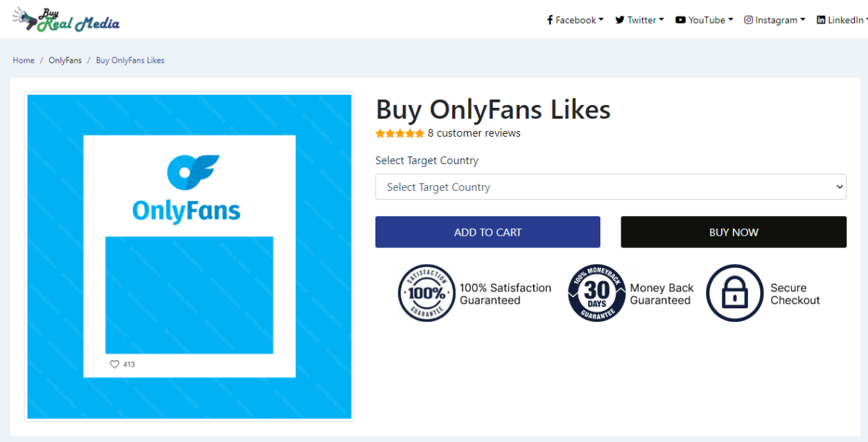Expand the Facebook menu caret
Image resolution: width=868 pixels, height=442 pixels.
[601, 20]
